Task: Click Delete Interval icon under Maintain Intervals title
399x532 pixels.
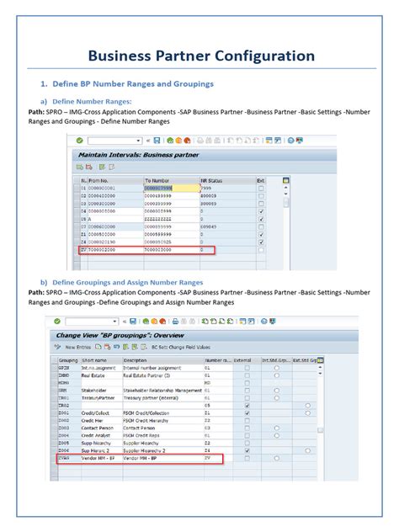Action: point(89,167)
